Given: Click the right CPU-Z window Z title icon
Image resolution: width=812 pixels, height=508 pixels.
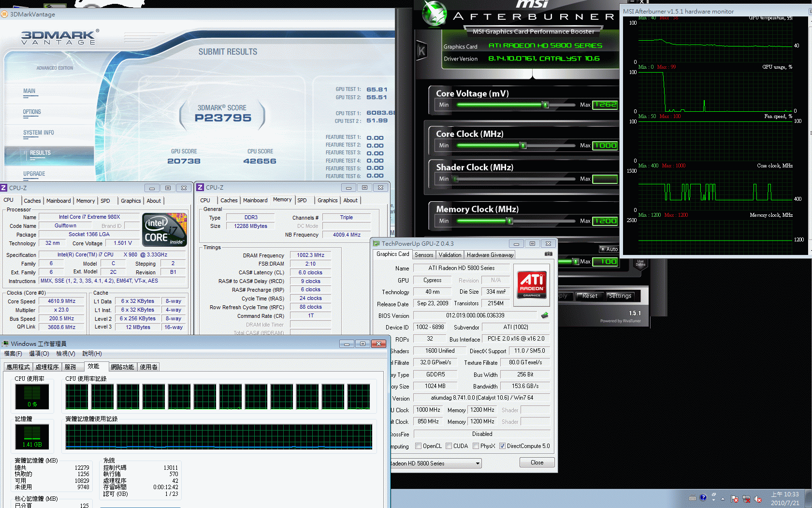Looking at the screenshot, I should (x=200, y=187).
